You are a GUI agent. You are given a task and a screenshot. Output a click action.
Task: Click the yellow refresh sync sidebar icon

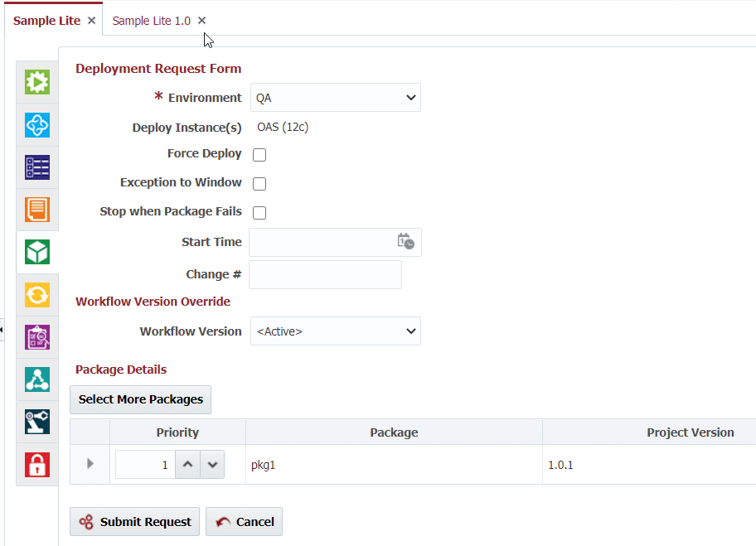[37, 294]
